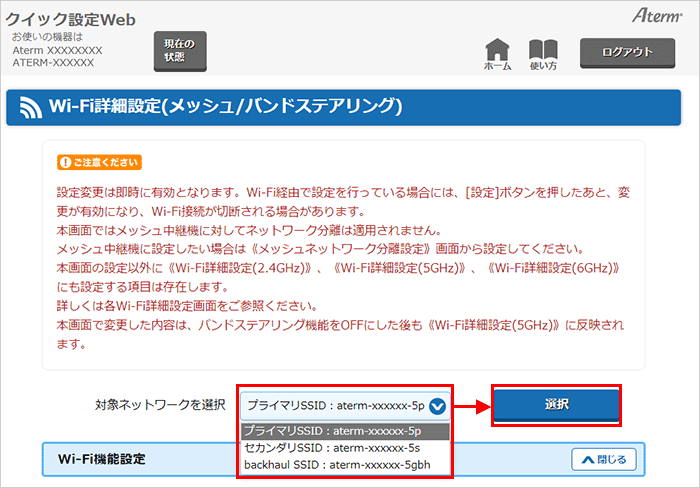Click the ATERM-XXXXXX device name text
Screen dimensions: 700x488
[53, 63]
